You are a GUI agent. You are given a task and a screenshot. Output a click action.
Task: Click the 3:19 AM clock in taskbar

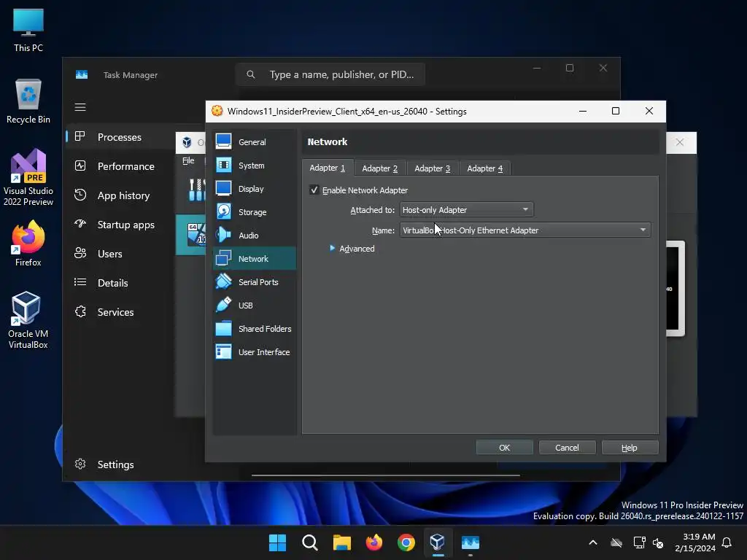(x=695, y=542)
